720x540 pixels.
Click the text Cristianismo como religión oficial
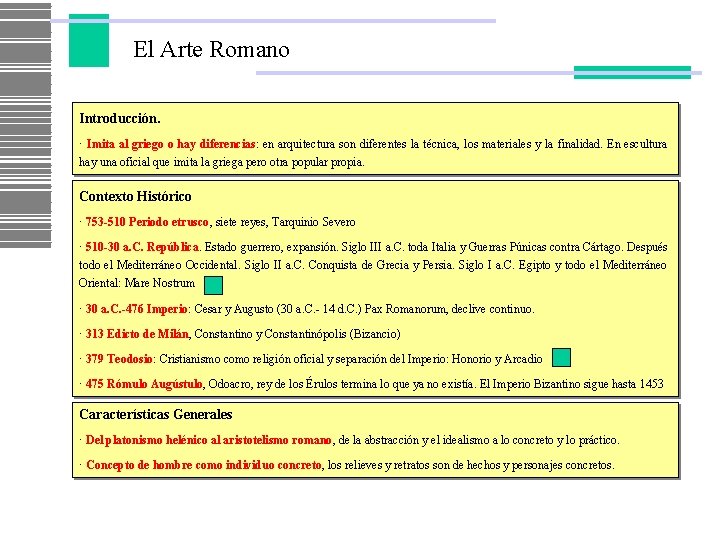(x=242, y=359)
